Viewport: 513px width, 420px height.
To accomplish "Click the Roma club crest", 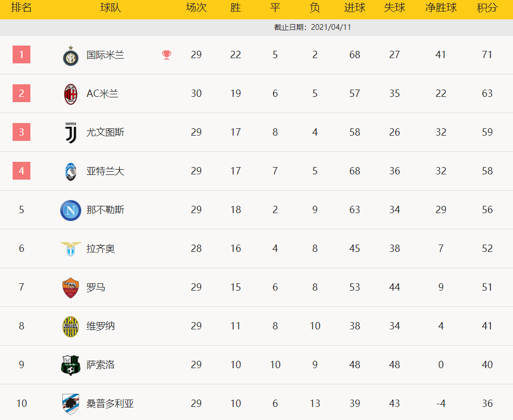I will (71, 288).
